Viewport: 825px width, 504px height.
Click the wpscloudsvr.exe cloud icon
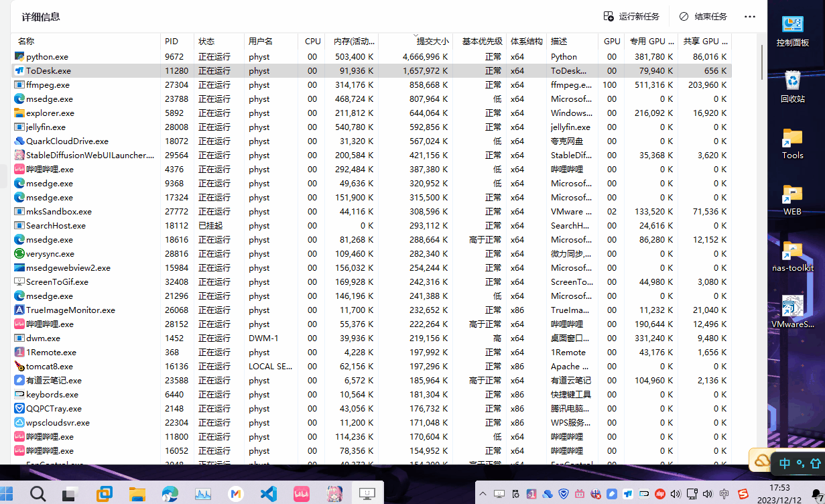click(19, 423)
